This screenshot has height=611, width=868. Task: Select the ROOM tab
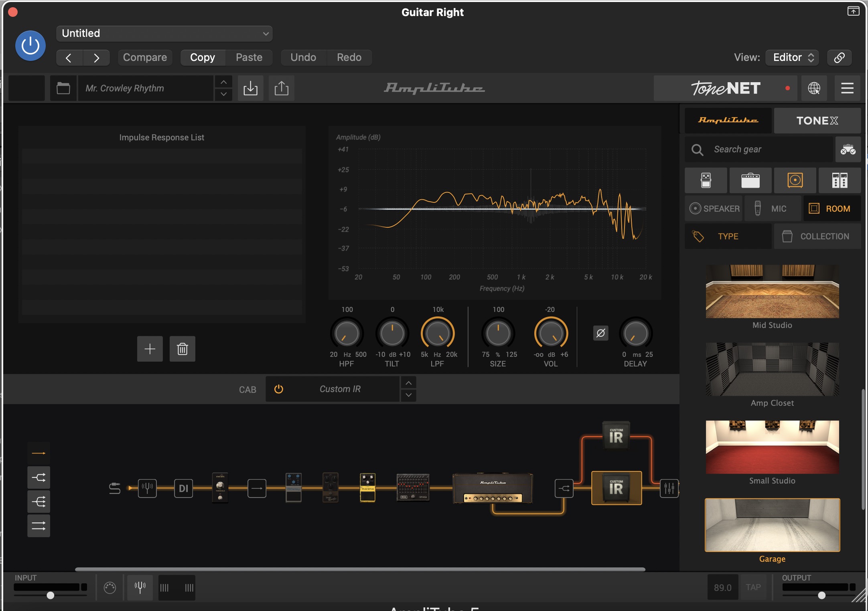[832, 208]
